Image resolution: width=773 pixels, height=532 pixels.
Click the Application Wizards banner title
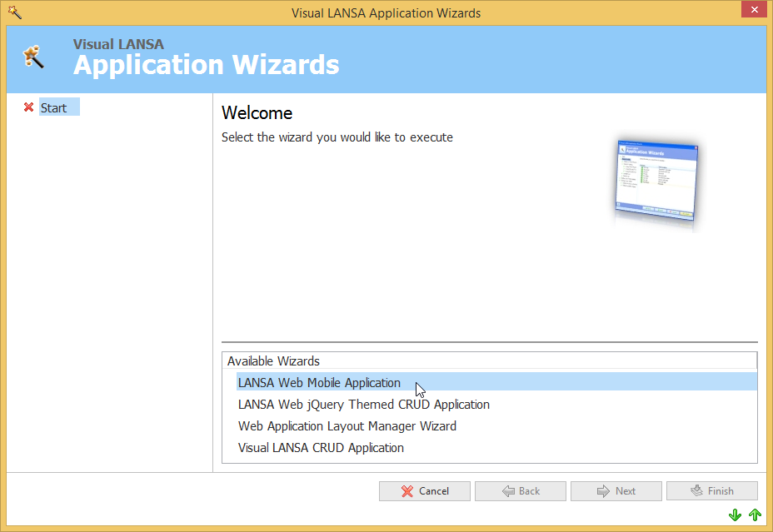(x=206, y=65)
